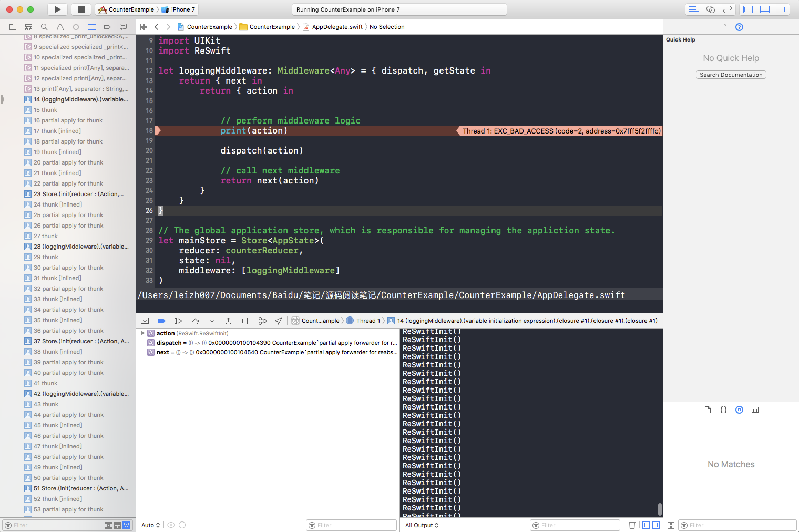Toggle the right Utilities panel
799x532 pixels.
point(782,9)
